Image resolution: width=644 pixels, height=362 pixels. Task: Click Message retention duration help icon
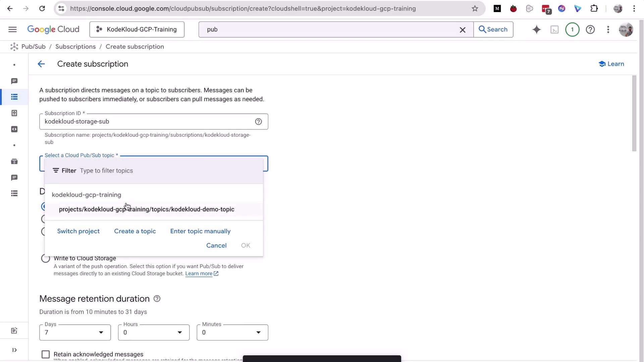pos(157,299)
